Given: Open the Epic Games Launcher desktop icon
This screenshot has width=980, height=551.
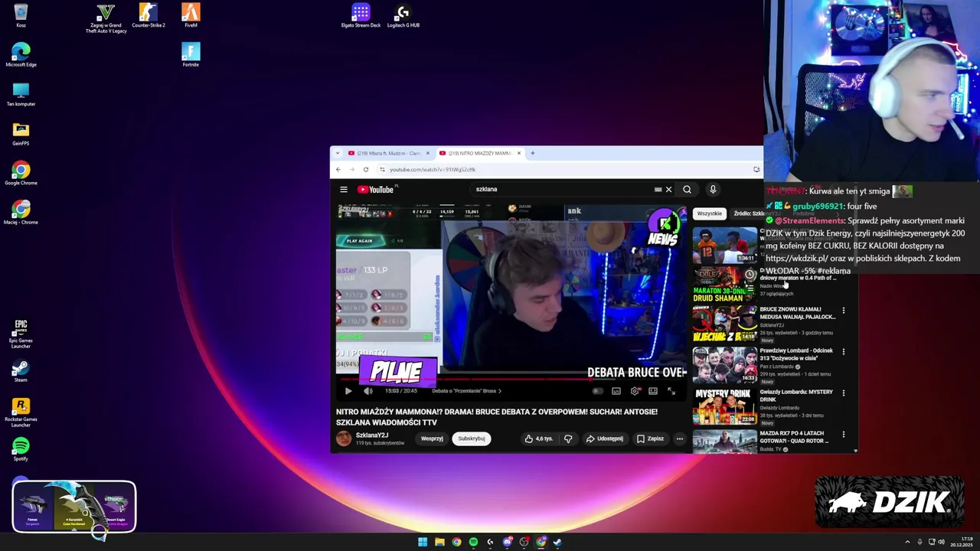Looking at the screenshot, I should [x=21, y=334].
